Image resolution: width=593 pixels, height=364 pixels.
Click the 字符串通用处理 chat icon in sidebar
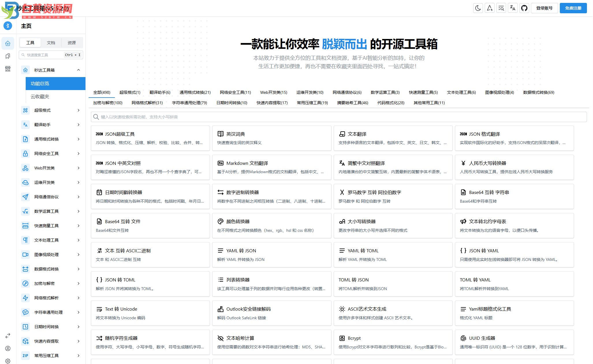25,312
